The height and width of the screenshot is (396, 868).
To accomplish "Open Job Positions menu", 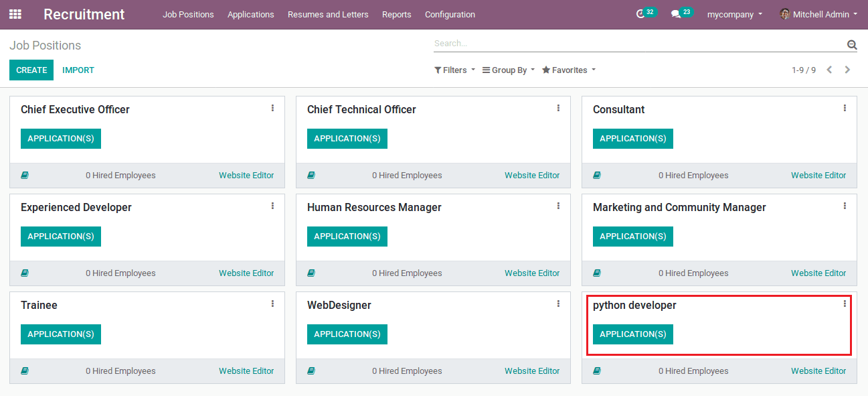I will [x=188, y=14].
